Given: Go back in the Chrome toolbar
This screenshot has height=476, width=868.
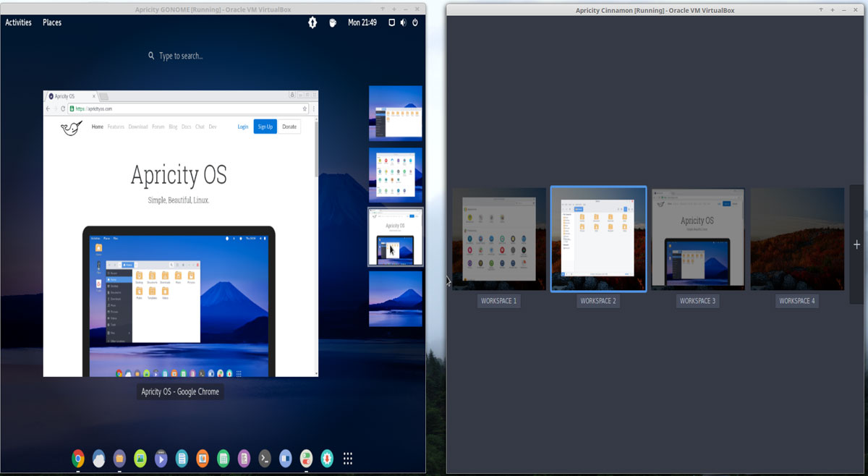Looking at the screenshot, I should [x=48, y=109].
